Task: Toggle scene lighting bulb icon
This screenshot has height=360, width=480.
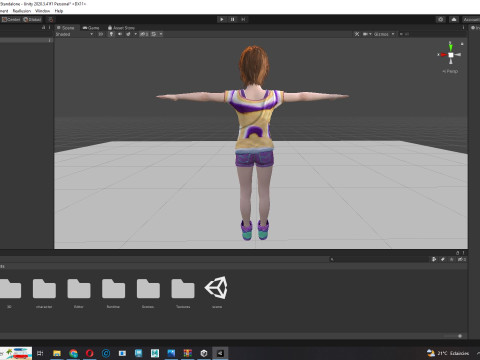Action: tap(111, 34)
